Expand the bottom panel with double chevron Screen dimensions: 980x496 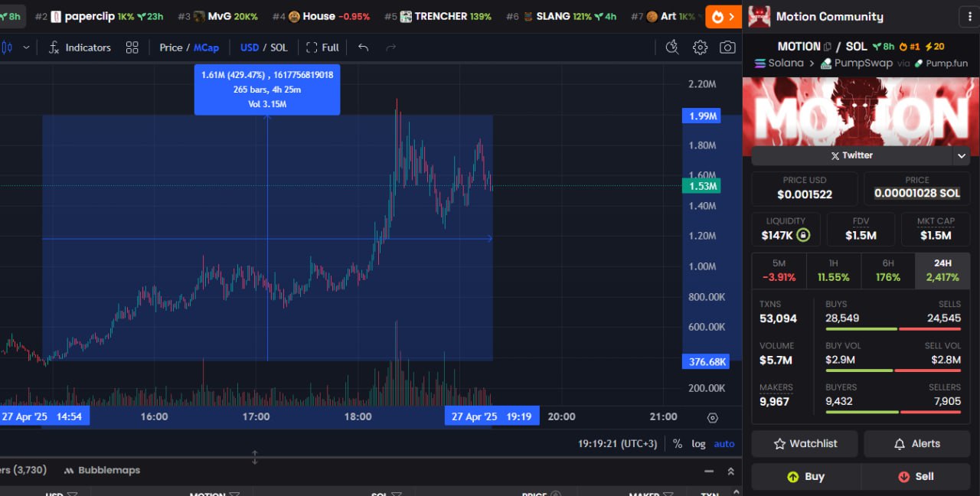(730, 472)
